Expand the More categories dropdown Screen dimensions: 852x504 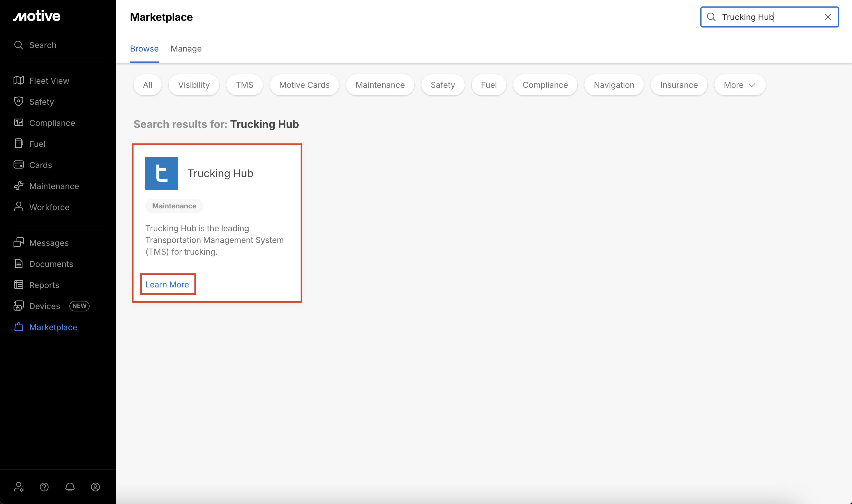coord(740,85)
